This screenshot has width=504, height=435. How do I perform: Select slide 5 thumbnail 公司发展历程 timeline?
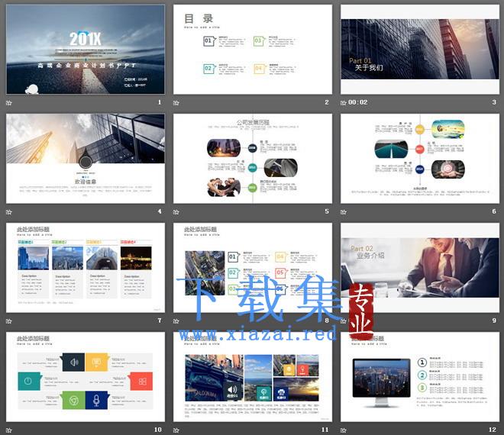click(x=253, y=159)
